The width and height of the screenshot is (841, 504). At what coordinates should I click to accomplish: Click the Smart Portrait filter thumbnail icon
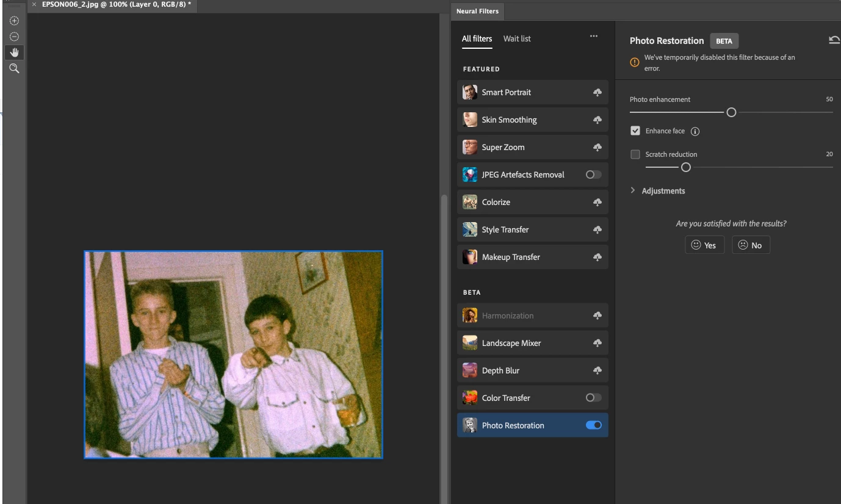tap(470, 92)
